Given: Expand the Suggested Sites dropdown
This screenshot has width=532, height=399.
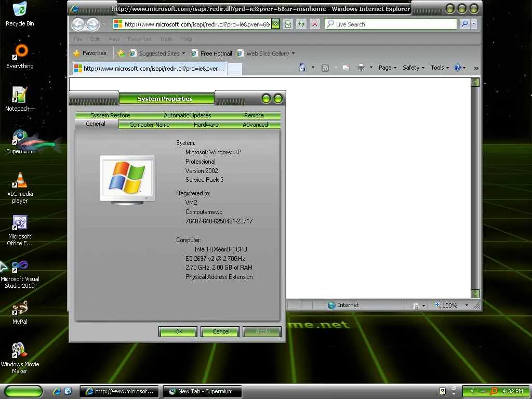Looking at the screenshot, I should pos(183,54).
